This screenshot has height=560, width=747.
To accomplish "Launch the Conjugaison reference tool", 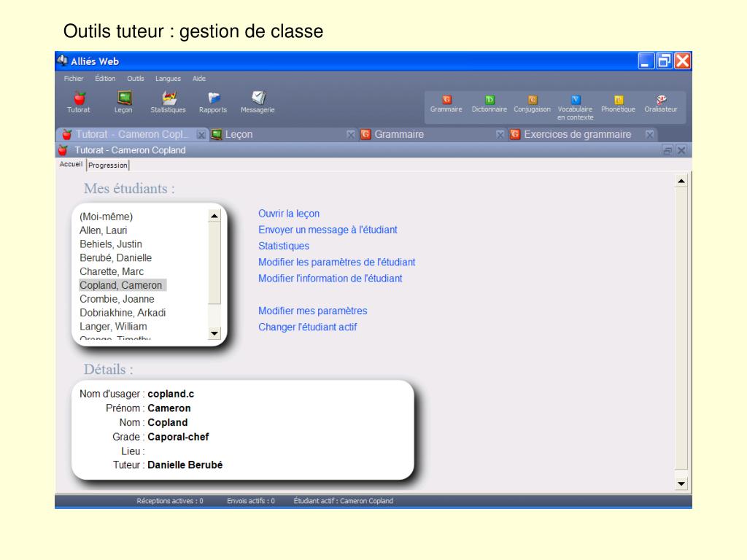I will (532, 104).
